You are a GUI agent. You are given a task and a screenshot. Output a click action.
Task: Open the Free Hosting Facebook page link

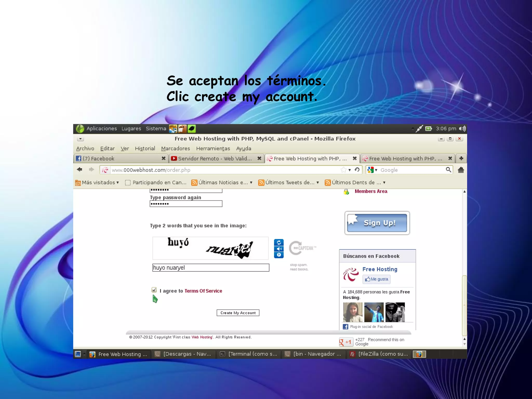(380, 269)
